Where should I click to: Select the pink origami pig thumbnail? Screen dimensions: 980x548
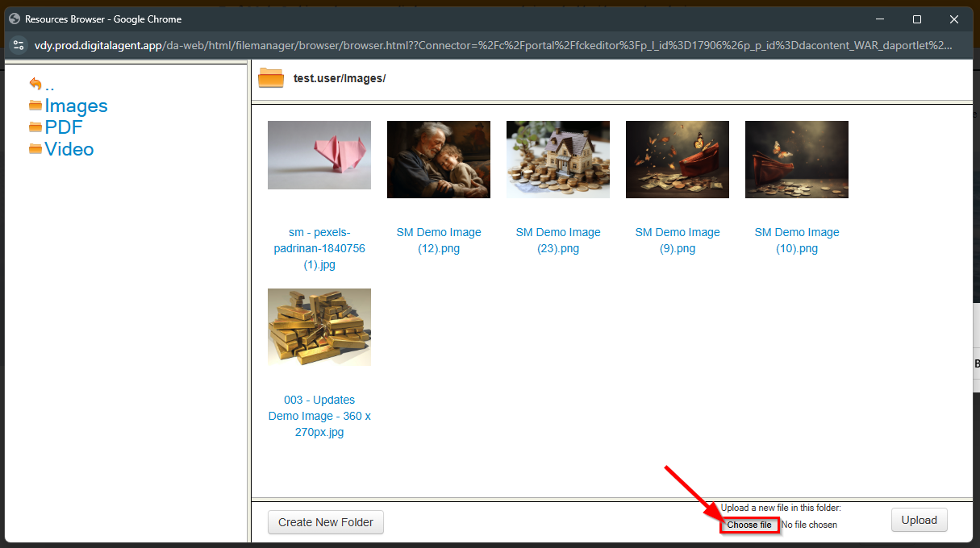pos(319,155)
